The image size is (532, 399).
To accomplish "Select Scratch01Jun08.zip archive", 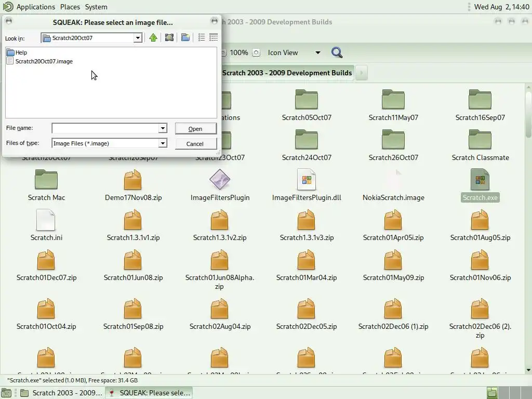I will 133,265.
